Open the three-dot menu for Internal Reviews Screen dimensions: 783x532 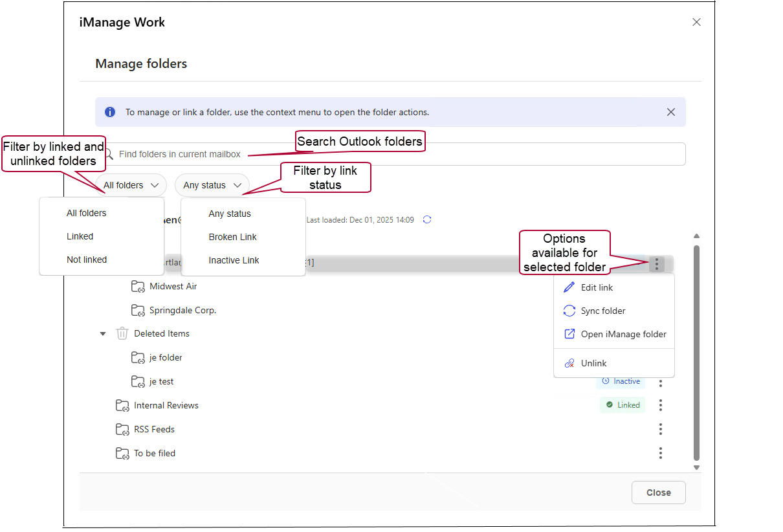coord(661,405)
